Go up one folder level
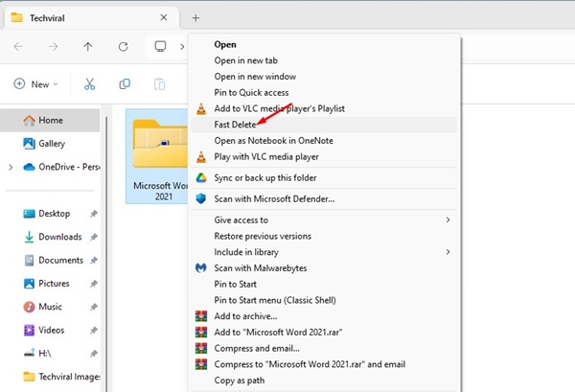The image size is (575, 392). pos(88,47)
